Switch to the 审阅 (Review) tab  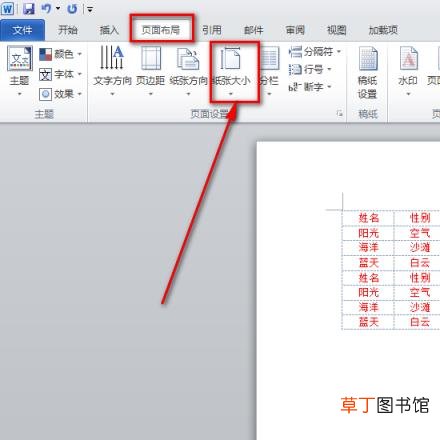click(295, 30)
